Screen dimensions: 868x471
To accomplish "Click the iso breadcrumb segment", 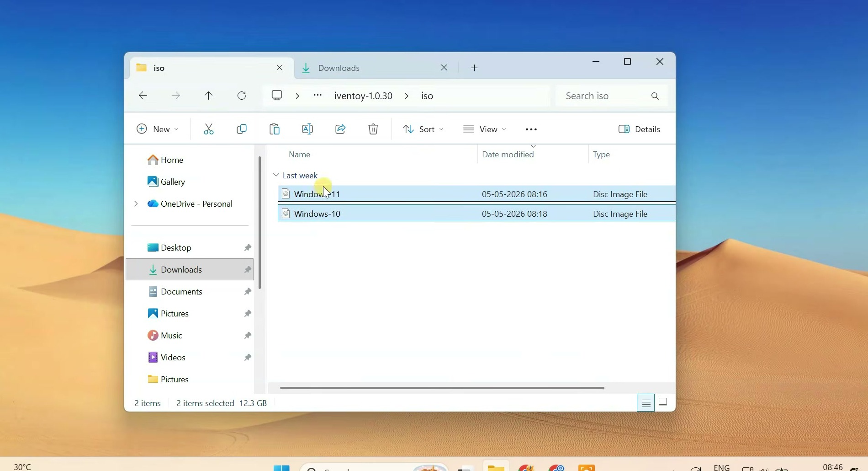I will pos(427,96).
